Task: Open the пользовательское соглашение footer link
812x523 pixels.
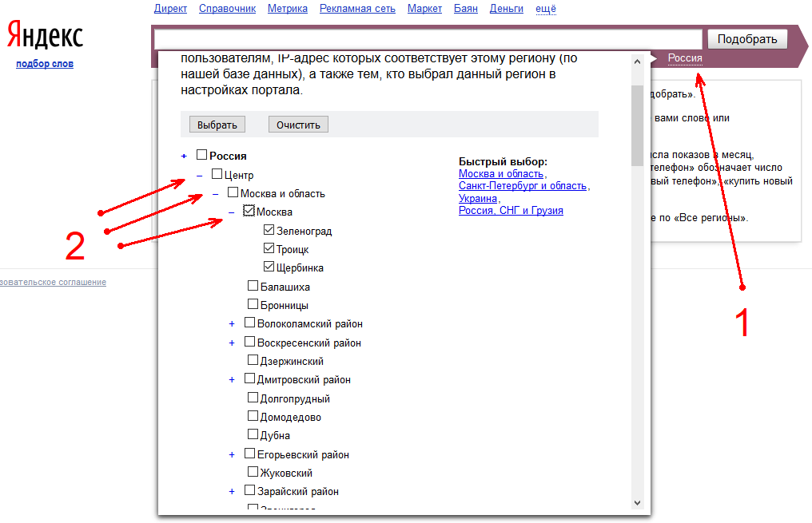Action: pyautogui.click(x=53, y=282)
